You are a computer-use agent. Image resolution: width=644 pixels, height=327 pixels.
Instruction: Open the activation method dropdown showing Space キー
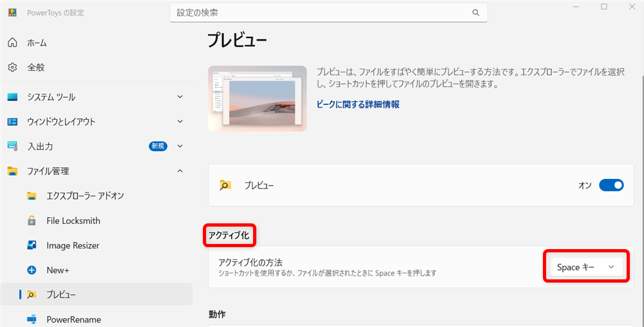(x=587, y=267)
